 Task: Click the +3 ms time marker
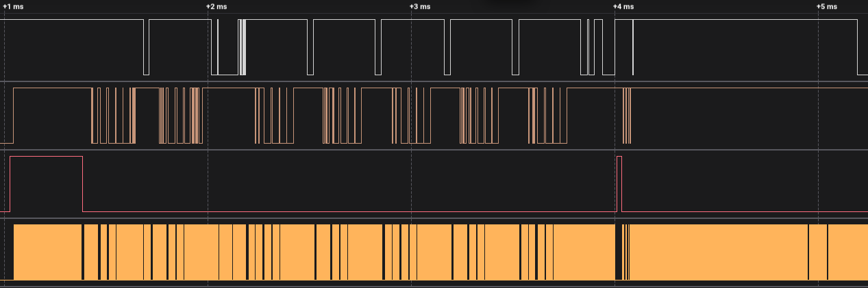(420, 6)
